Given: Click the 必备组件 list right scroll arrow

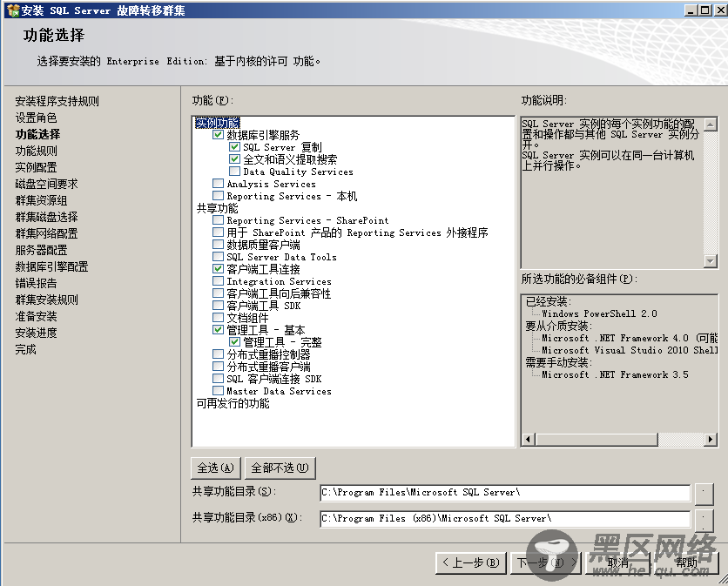Looking at the screenshot, I should click(711, 439).
